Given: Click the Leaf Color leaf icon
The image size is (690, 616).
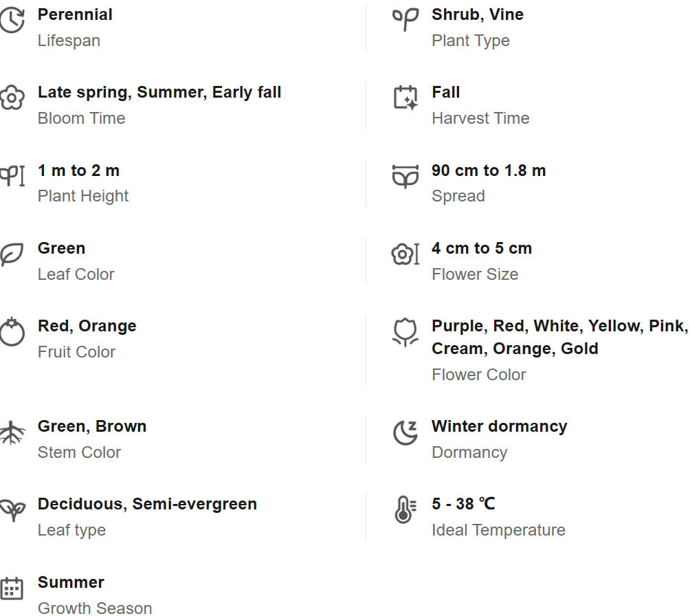Looking at the screenshot, I should point(12,254).
